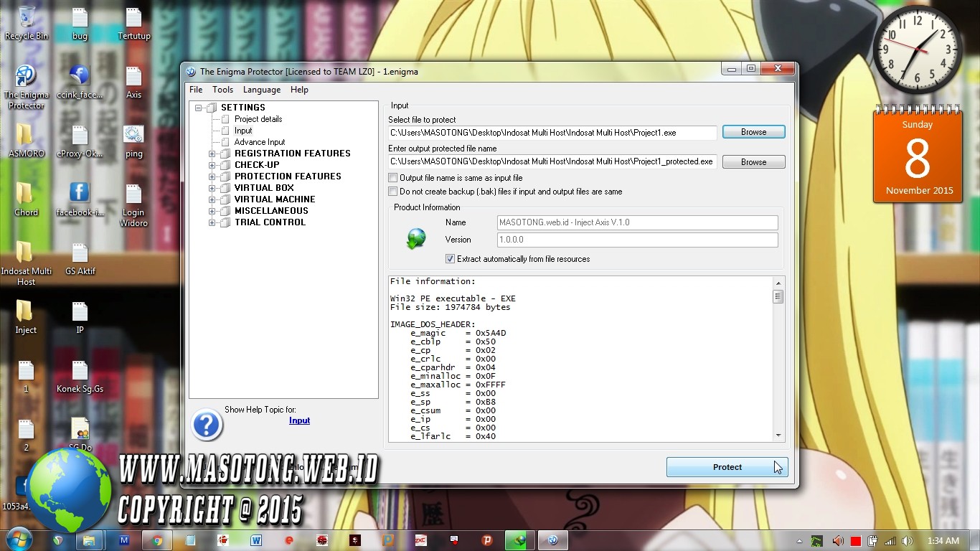Click the product Version field
The image size is (980, 551).
coord(637,240)
